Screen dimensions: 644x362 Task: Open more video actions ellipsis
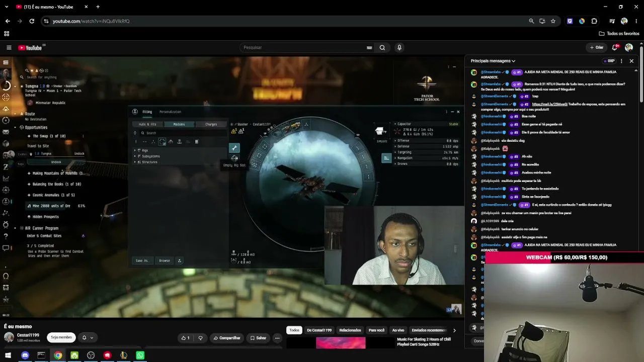point(277,338)
